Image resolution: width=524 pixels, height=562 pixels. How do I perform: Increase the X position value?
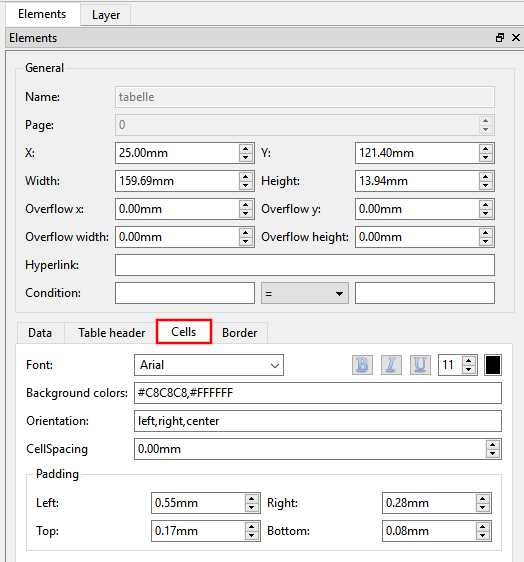pyautogui.click(x=246, y=149)
